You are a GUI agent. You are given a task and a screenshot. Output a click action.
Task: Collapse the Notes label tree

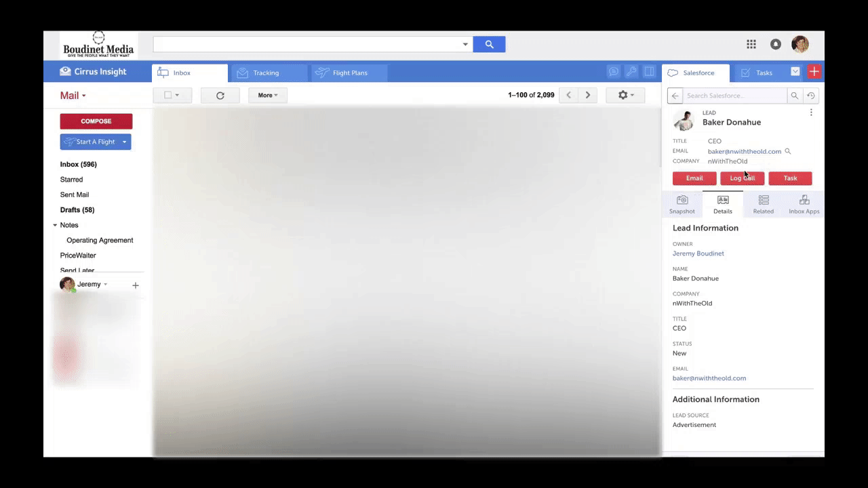click(55, 225)
